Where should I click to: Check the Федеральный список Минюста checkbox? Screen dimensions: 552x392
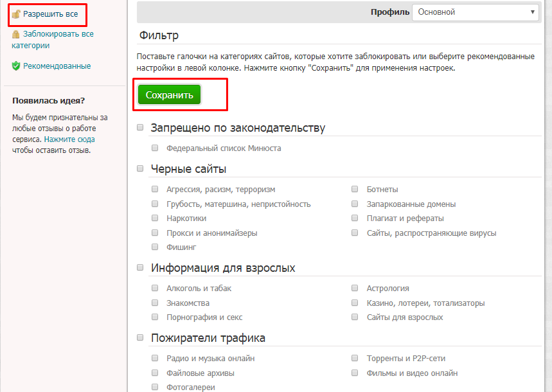point(155,148)
